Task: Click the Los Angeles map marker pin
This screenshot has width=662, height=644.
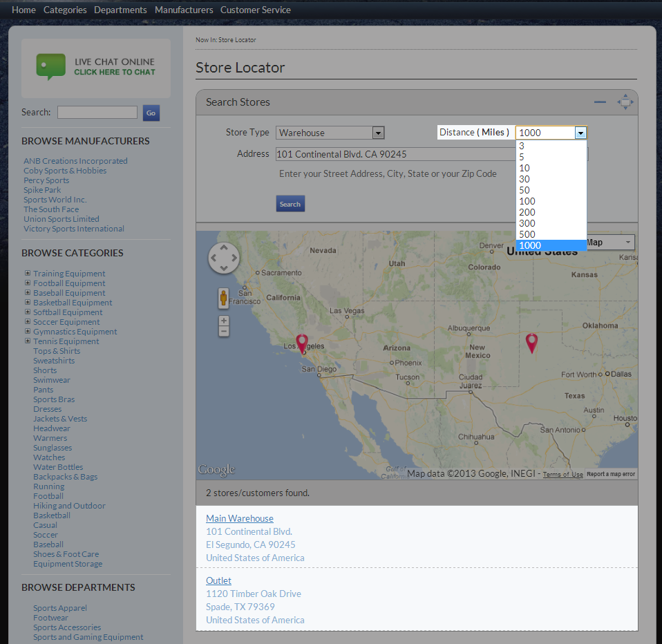Action: pos(301,342)
